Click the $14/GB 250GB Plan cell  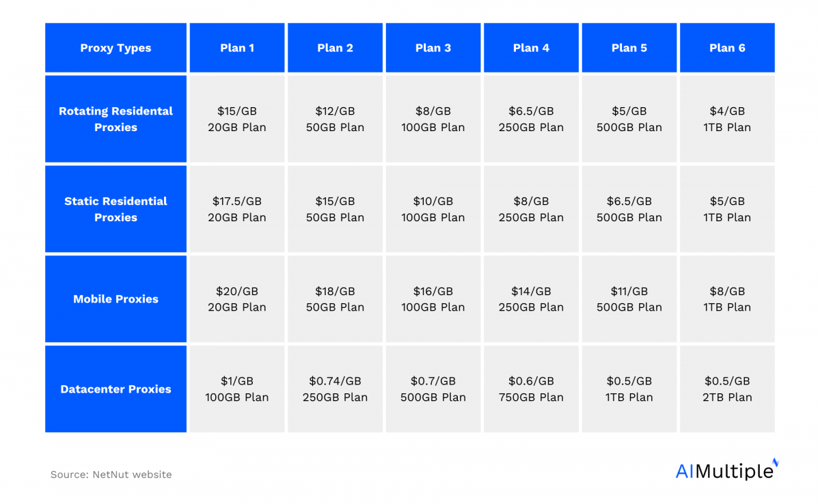[x=531, y=299]
